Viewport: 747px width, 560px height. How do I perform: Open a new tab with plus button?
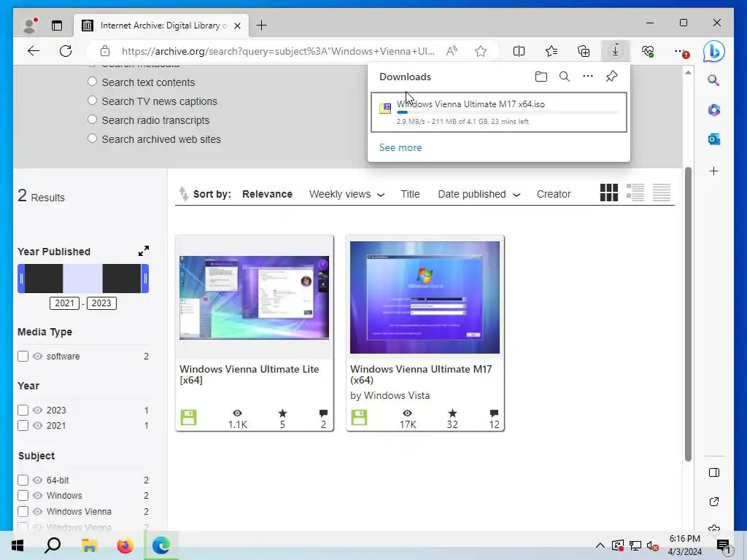pos(262,26)
